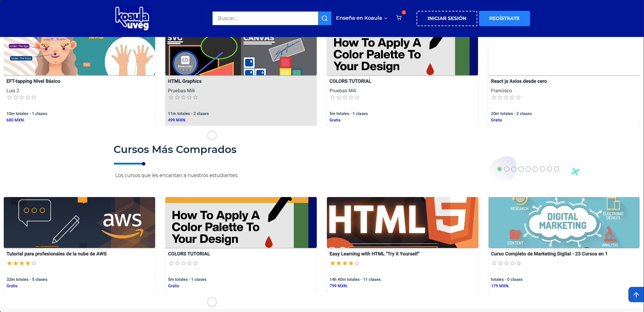Select the last carousel pagination dot

point(556,169)
